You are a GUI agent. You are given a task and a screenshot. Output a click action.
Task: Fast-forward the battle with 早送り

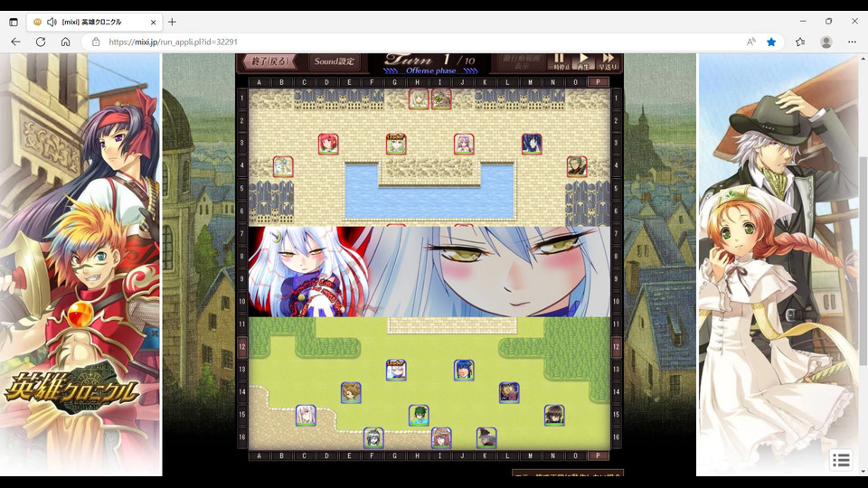pyautogui.click(x=608, y=61)
